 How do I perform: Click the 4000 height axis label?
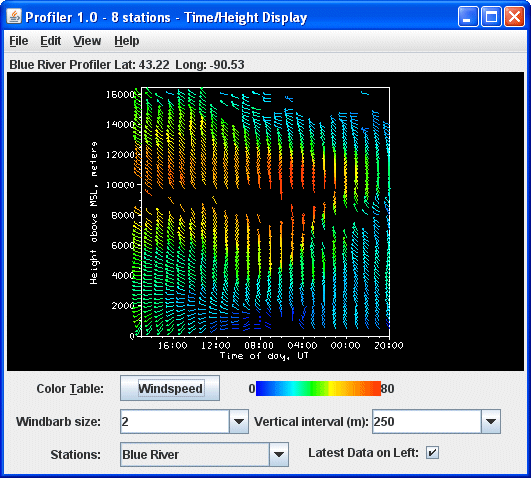pyautogui.click(x=123, y=275)
